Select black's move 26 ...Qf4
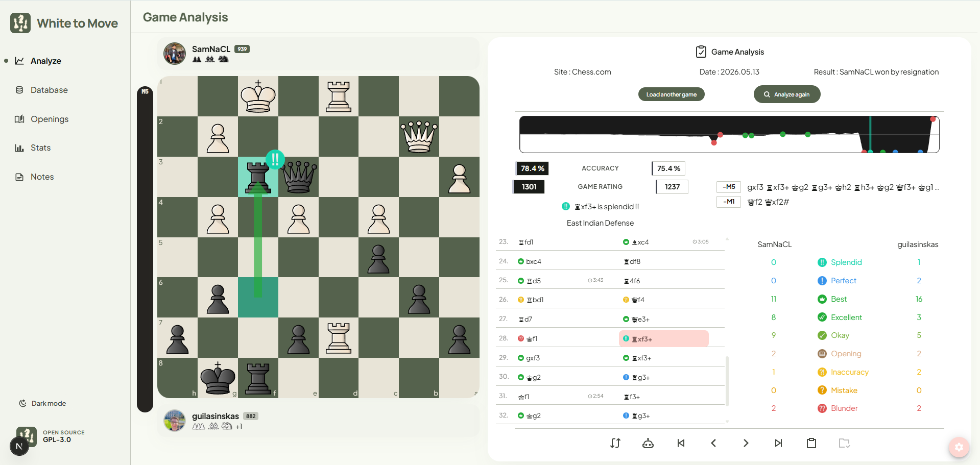The height and width of the screenshot is (465, 980). (x=634, y=300)
